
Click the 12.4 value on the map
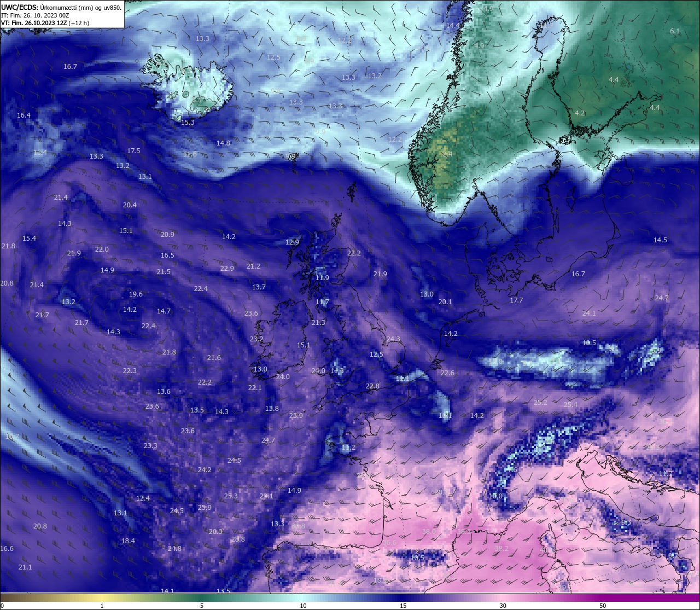(x=143, y=498)
